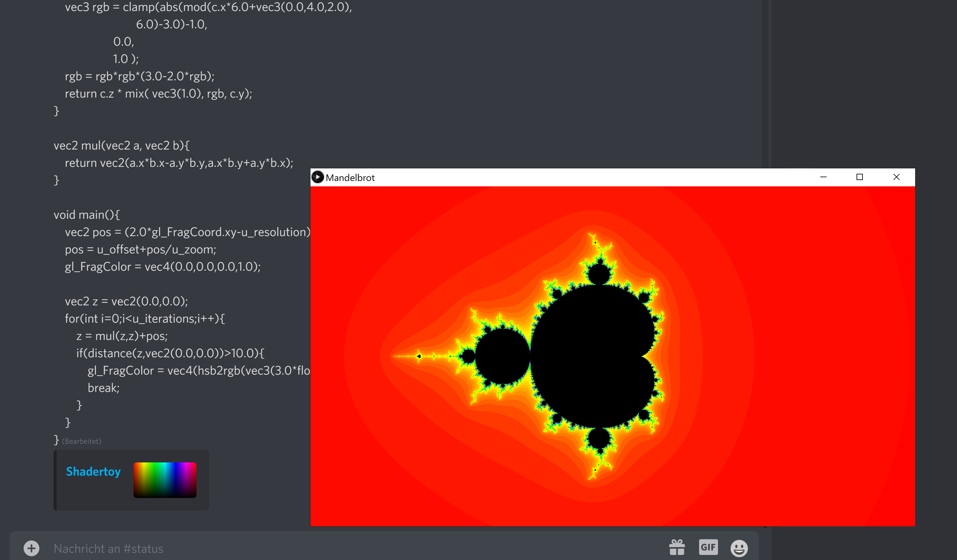Click the '(Bearbeitet)' edited label
Image resolution: width=957 pixels, height=560 pixels.
[x=82, y=441]
